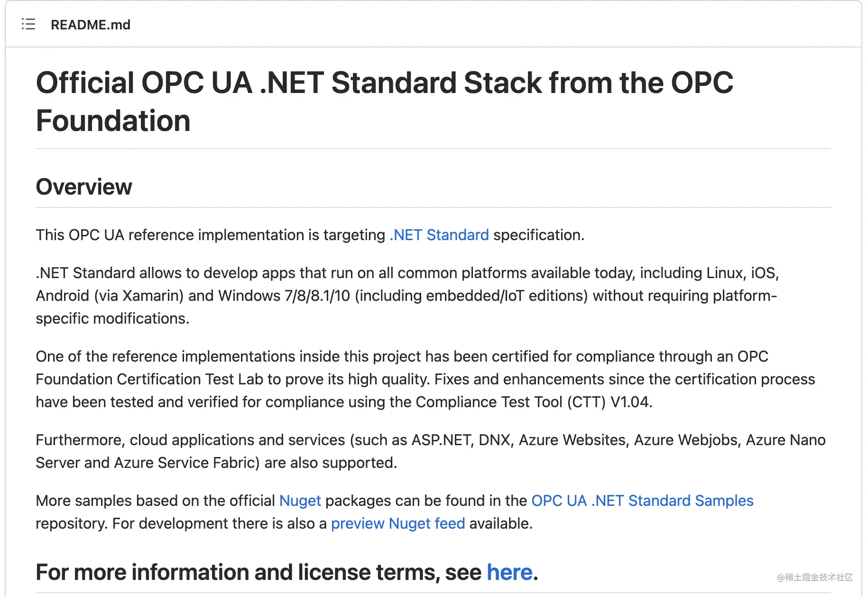Click the sentence starting 'Furthermore, cloud applications'
Viewport: 868px width, 597px height.
(431, 451)
